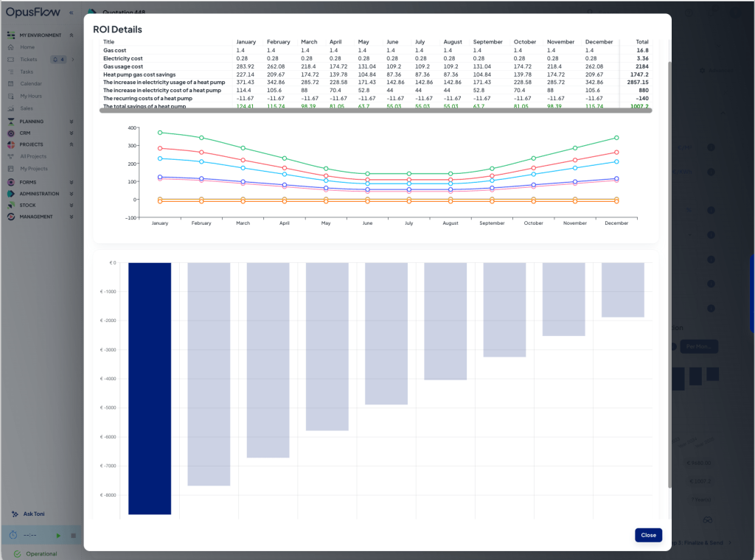Click the Home house icon
Image resolution: width=755 pixels, height=560 pixels.
click(10, 47)
